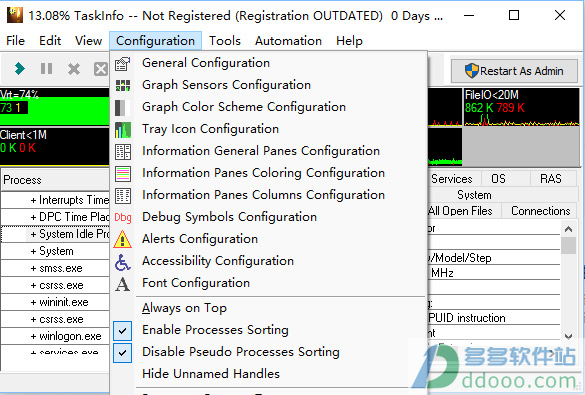Choose Information Panes Columns Configuration

263,195
